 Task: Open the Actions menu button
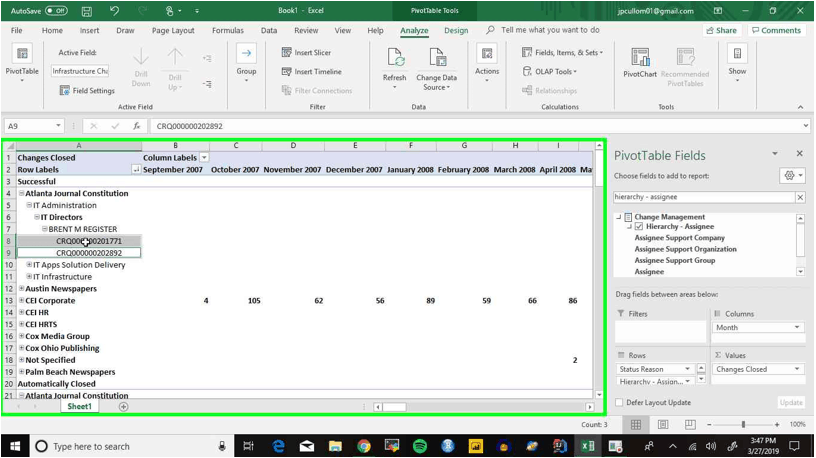(x=487, y=63)
